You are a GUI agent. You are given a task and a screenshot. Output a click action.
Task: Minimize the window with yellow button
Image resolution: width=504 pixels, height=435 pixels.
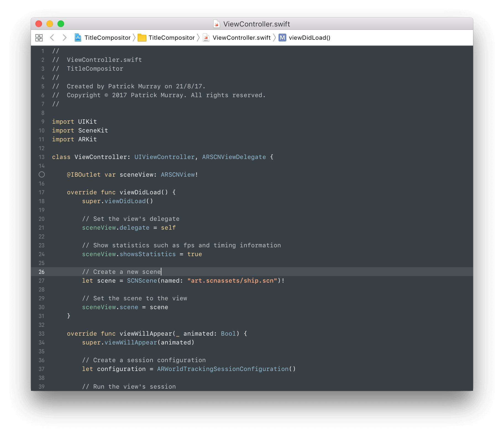(50, 24)
